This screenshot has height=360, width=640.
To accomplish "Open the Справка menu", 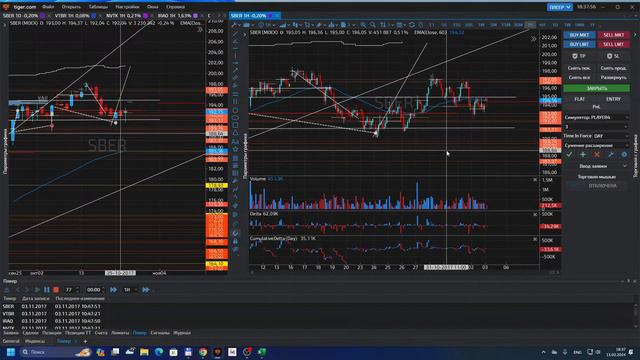I will (176, 7).
